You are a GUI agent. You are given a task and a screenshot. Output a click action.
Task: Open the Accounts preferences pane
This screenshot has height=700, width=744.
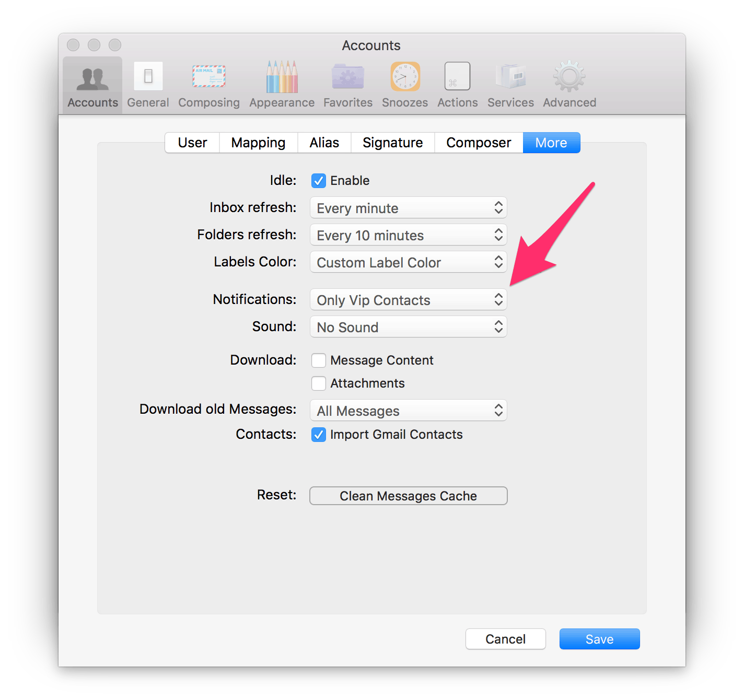pyautogui.click(x=92, y=85)
